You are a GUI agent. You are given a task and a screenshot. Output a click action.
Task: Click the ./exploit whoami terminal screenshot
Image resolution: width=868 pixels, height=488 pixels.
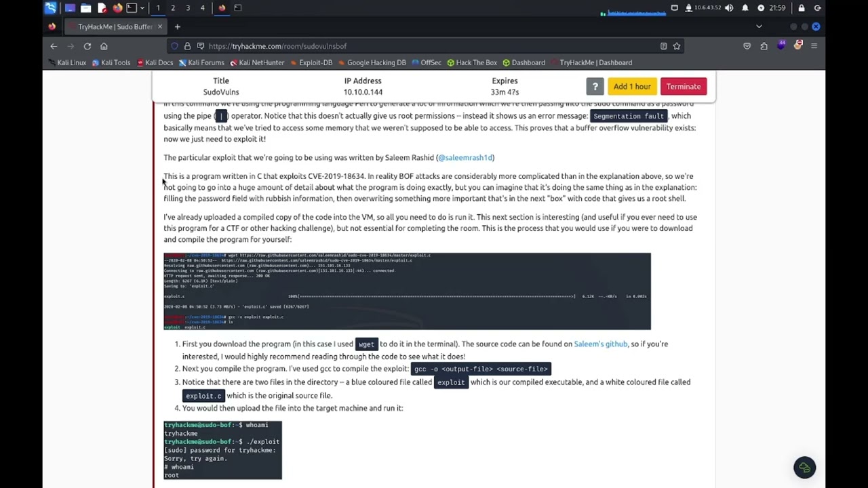point(222,450)
